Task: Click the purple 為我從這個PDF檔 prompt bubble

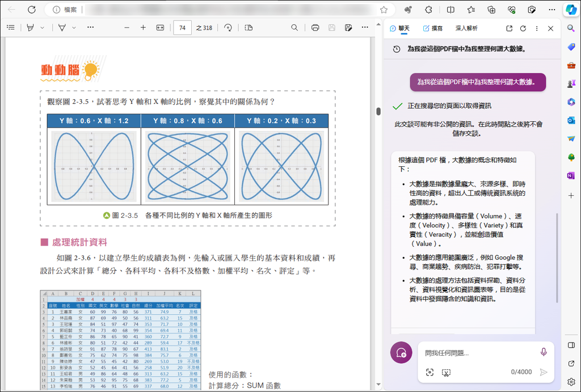Action: (x=478, y=82)
